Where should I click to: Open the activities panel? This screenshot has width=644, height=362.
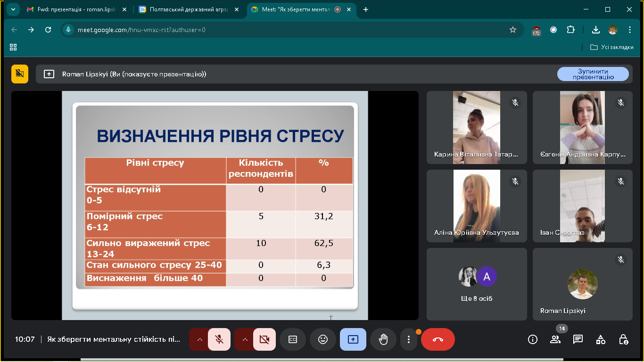(601, 339)
